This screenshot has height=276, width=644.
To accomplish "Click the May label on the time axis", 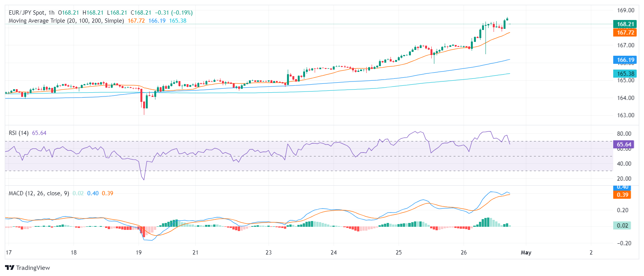I will (526, 253).
